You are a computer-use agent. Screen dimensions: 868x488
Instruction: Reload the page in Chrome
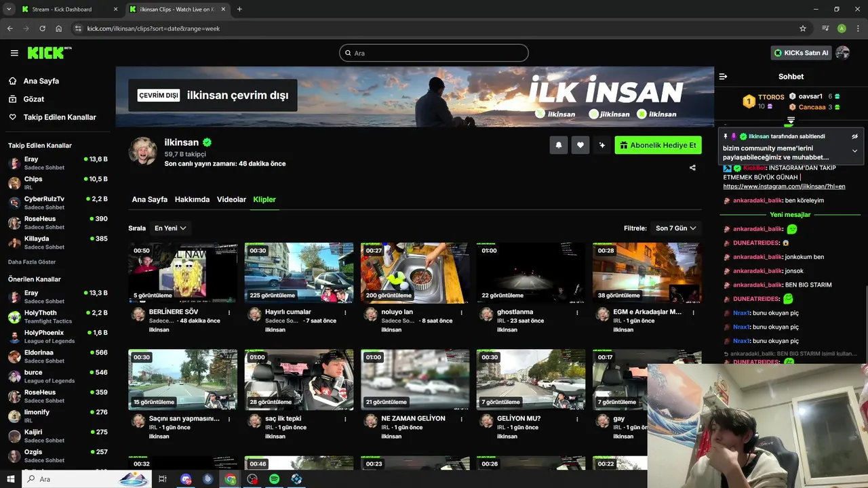coord(42,28)
